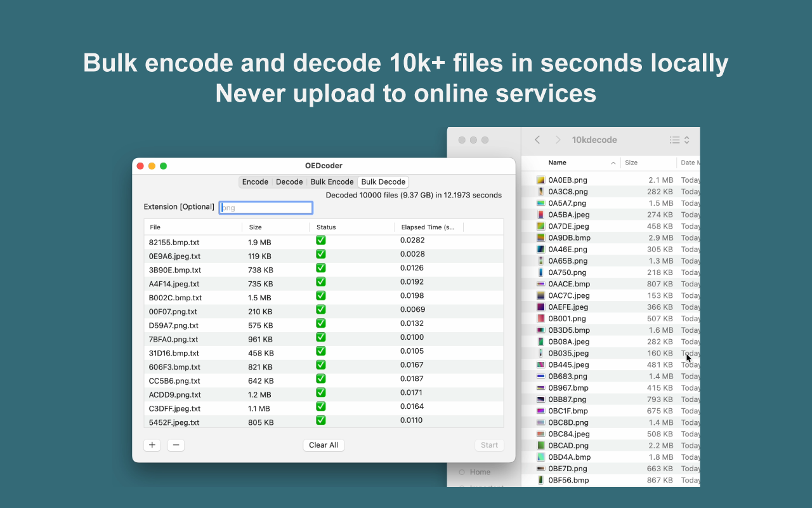Click the 0A46E.png thumbnail icon

pyautogui.click(x=541, y=250)
